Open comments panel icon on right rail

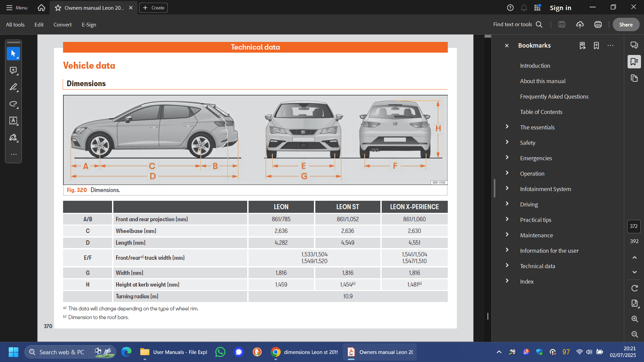634,45
